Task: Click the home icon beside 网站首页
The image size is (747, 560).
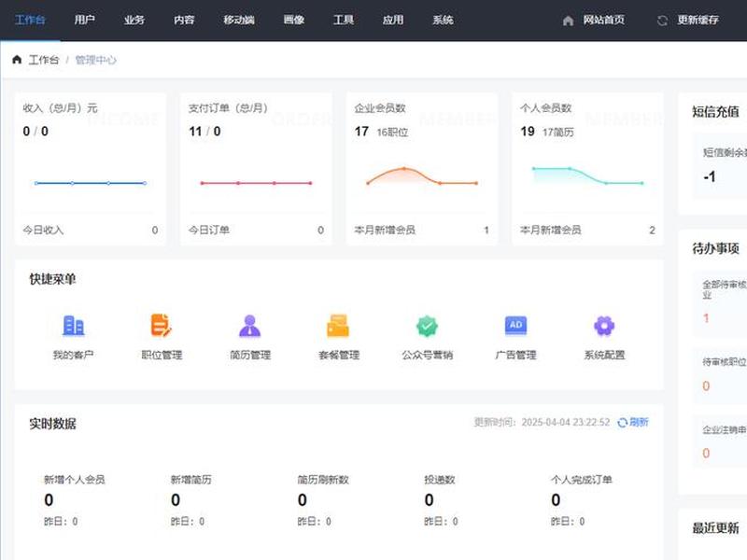Action: 568,21
